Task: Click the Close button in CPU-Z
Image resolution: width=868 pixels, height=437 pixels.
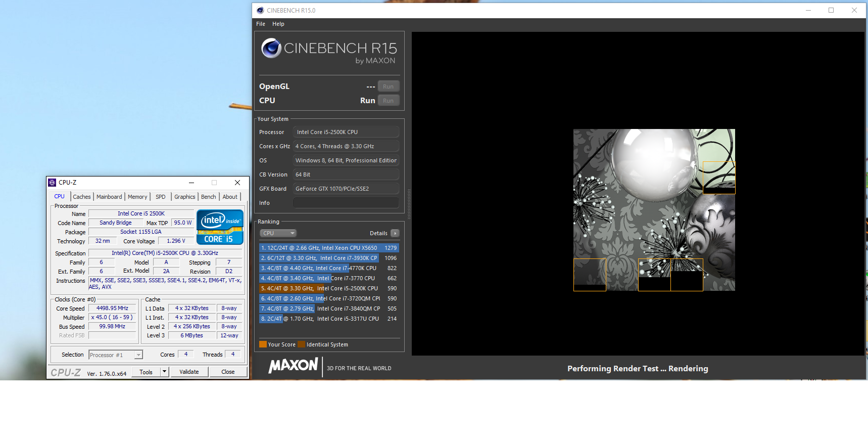Action: point(228,372)
